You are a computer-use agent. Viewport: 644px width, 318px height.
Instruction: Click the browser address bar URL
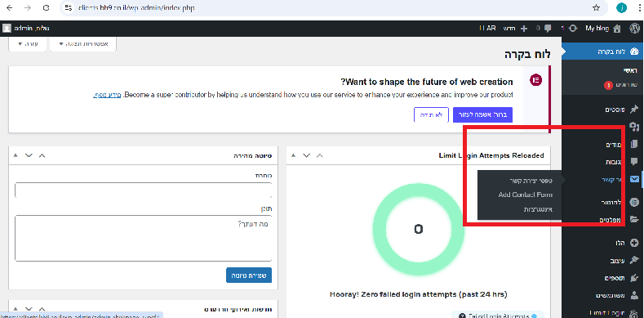tap(136, 8)
